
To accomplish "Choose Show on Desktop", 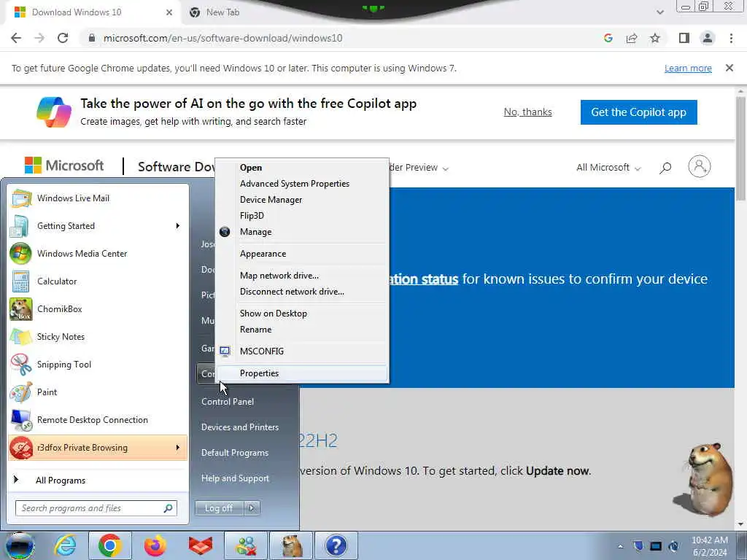I will click(302, 314).
